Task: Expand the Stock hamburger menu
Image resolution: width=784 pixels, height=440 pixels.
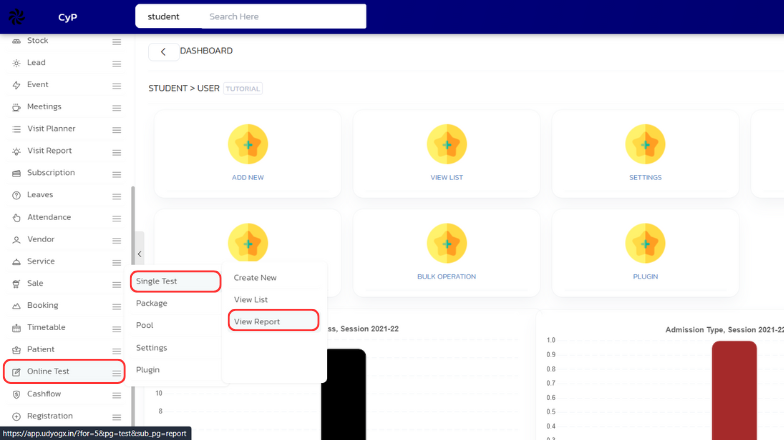Action: coord(117,41)
